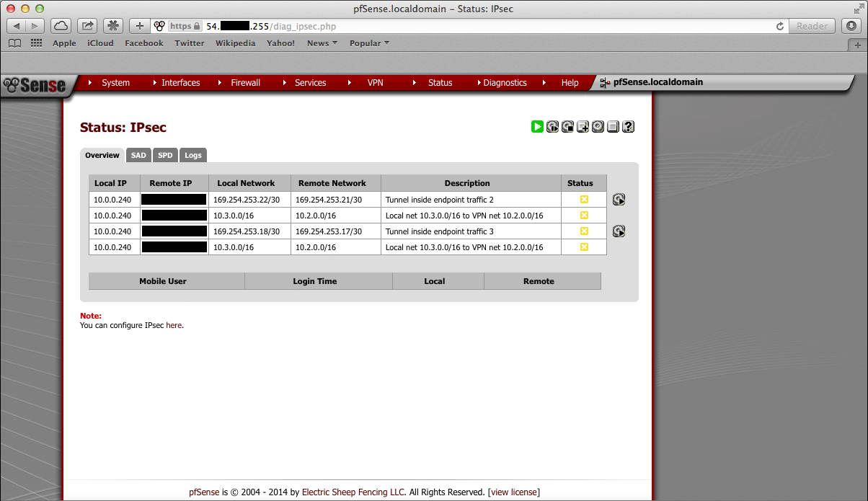The image size is (868, 501).
Task: Open the VPN menu
Action: click(x=375, y=83)
